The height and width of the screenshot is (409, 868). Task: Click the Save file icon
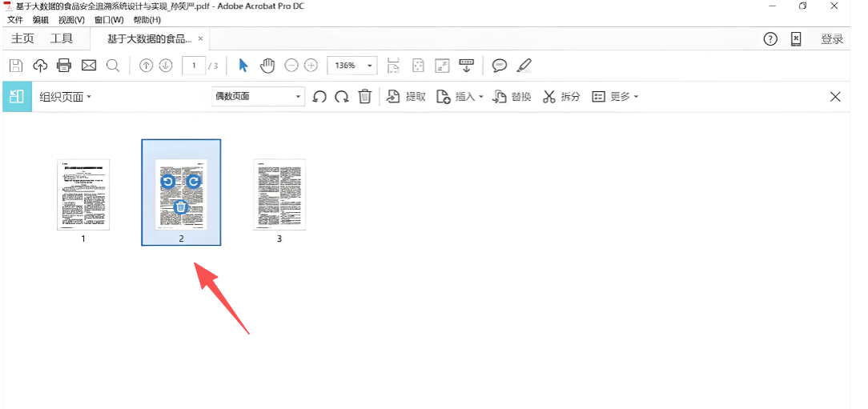point(16,66)
